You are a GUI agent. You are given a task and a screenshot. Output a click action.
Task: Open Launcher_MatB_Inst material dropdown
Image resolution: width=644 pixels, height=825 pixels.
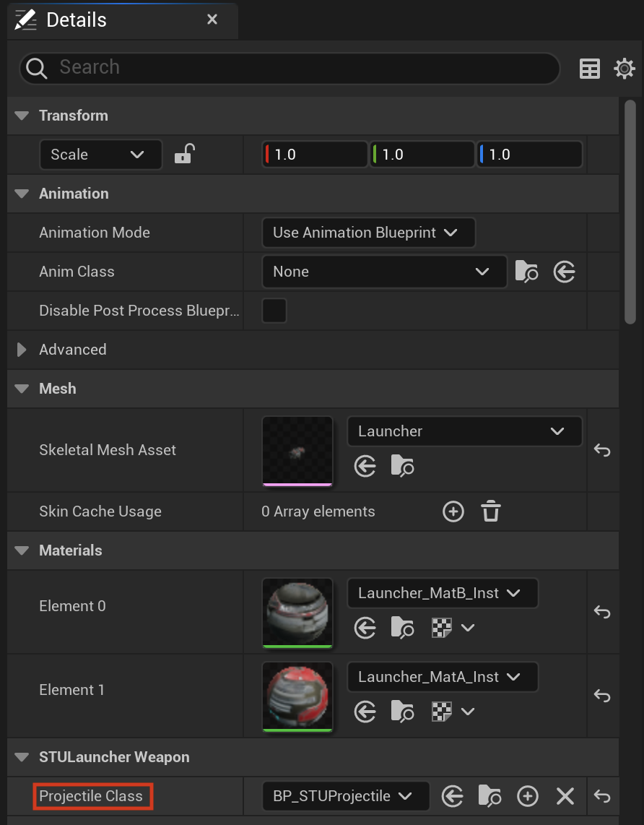click(x=442, y=593)
